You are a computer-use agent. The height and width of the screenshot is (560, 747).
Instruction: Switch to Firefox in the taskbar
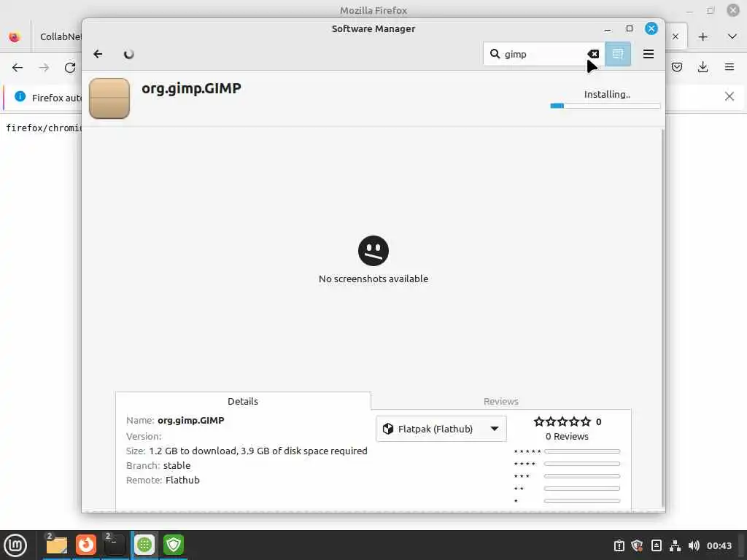[x=86, y=545]
